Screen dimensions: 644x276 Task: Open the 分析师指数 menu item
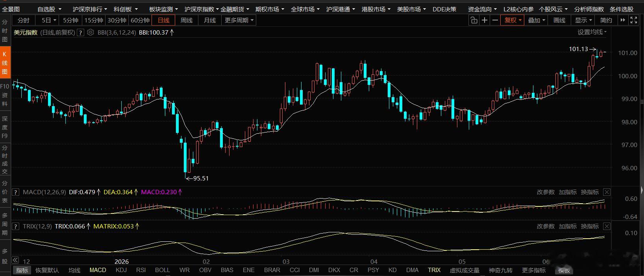pyautogui.click(x=589, y=9)
